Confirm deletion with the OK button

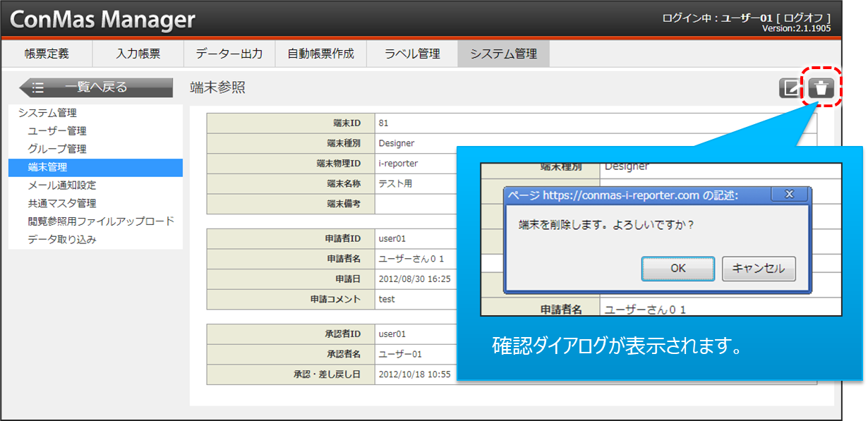click(x=677, y=269)
